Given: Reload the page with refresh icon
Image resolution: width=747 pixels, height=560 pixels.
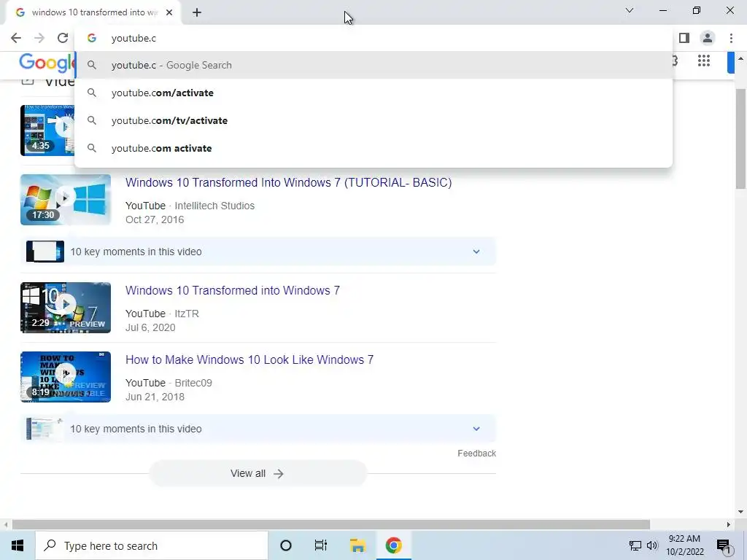Looking at the screenshot, I should (x=63, y=38).
